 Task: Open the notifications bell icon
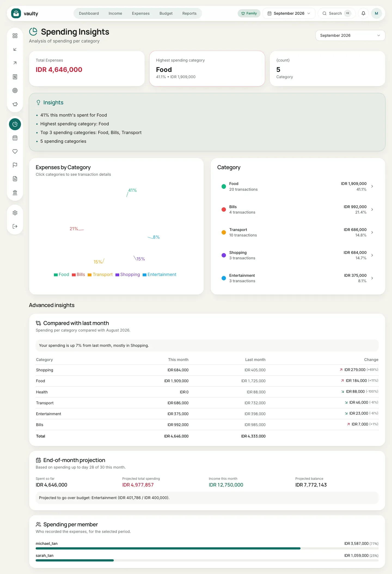(363, 13)
